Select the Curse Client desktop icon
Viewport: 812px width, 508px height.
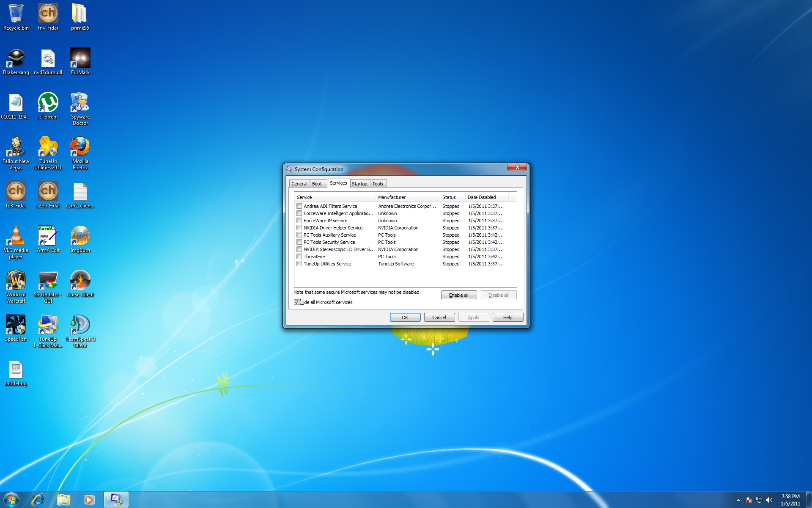coord(80,284)
